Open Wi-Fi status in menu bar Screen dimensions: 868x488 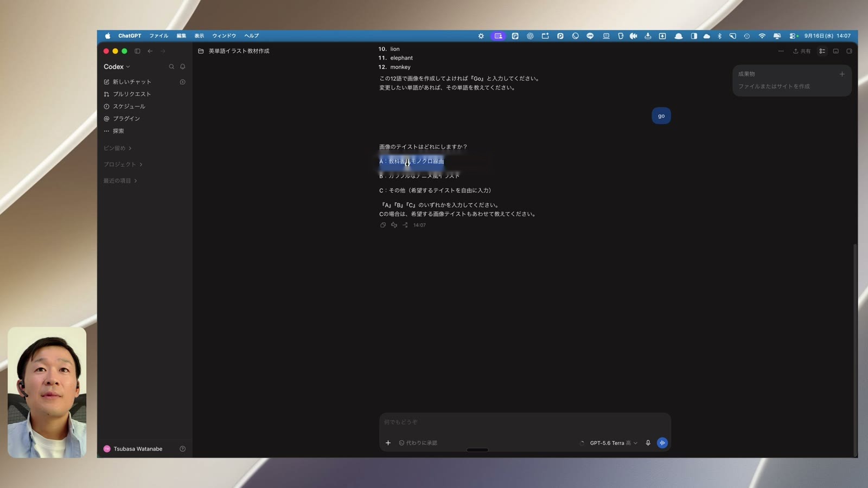point(762,36)
